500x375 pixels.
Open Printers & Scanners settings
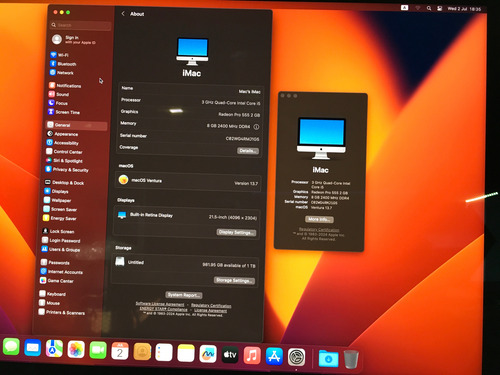pyautogui.click(x=62, y=312)
